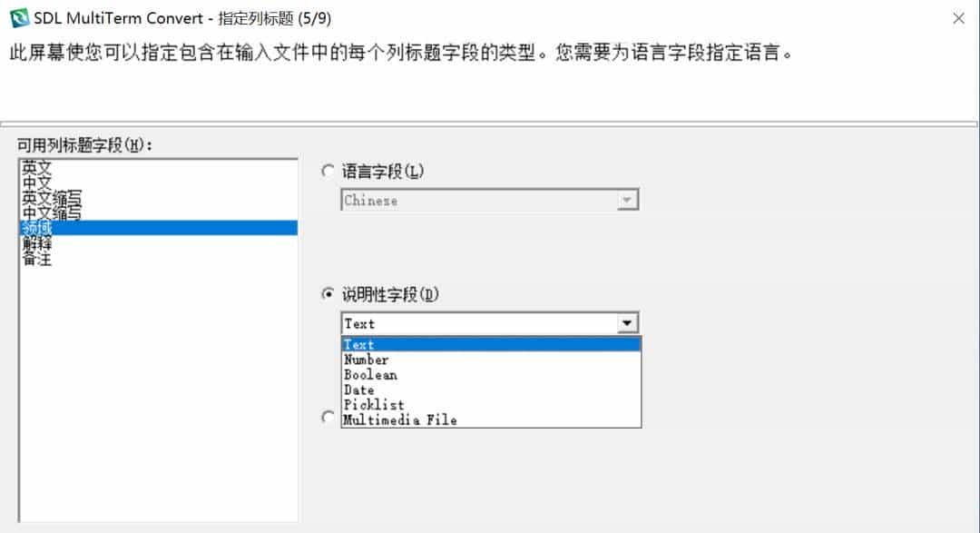980x533 pixels.
Task: Click the partially hidden radio button below the dropdown
Action: pos(327,417)
